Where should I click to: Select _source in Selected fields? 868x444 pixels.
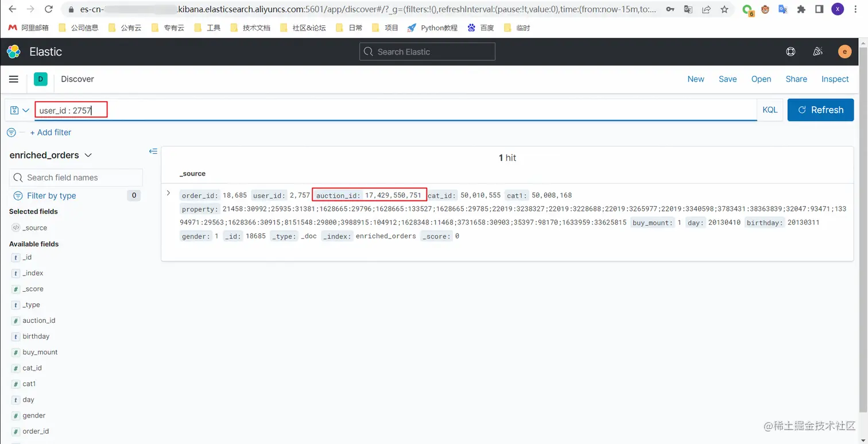pyautogui.click(x=34, y=228)
